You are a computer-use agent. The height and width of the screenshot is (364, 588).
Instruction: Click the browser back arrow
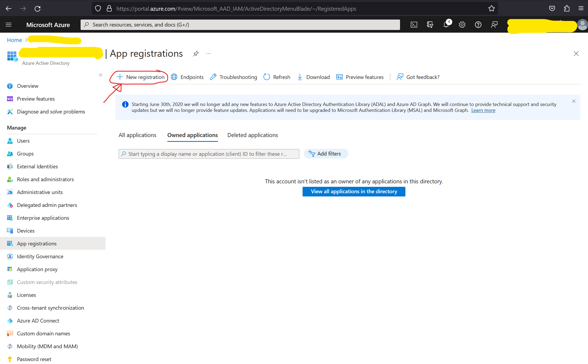pyautogui.click(x=9, y=9)
